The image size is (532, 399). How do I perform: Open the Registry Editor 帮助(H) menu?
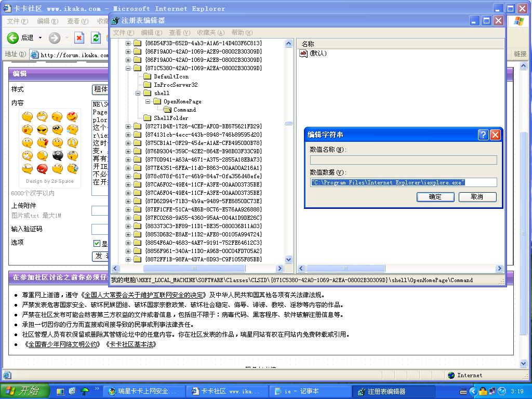pos(242,33)
